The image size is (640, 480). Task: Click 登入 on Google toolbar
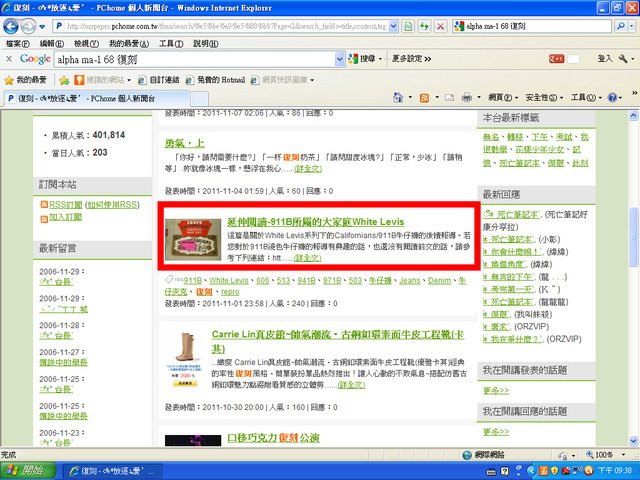[605, 59]
